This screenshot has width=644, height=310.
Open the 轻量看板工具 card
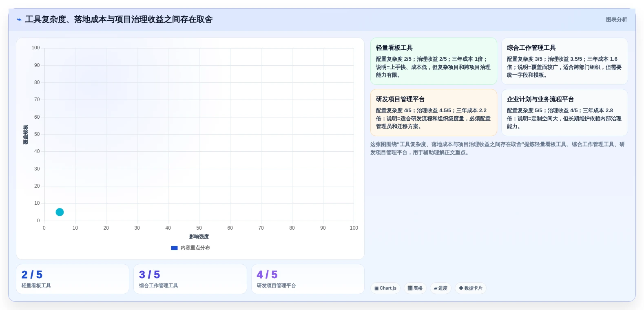pyautogui.click(x=434, y=61)
